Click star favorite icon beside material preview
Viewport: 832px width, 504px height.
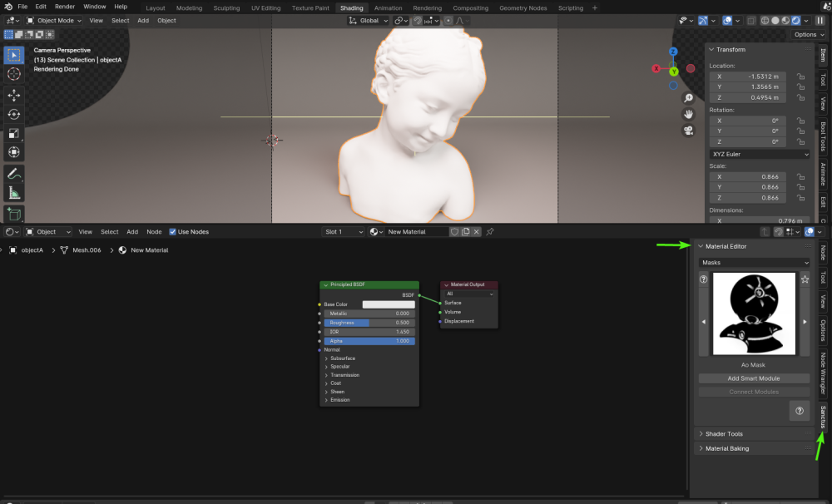click(805, 279)
